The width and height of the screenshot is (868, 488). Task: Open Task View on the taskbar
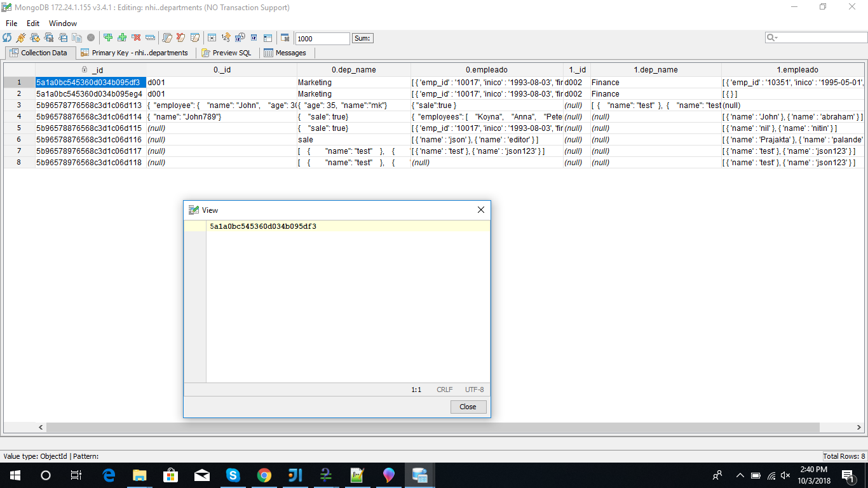pyautogui.click(x=76, y=475)
